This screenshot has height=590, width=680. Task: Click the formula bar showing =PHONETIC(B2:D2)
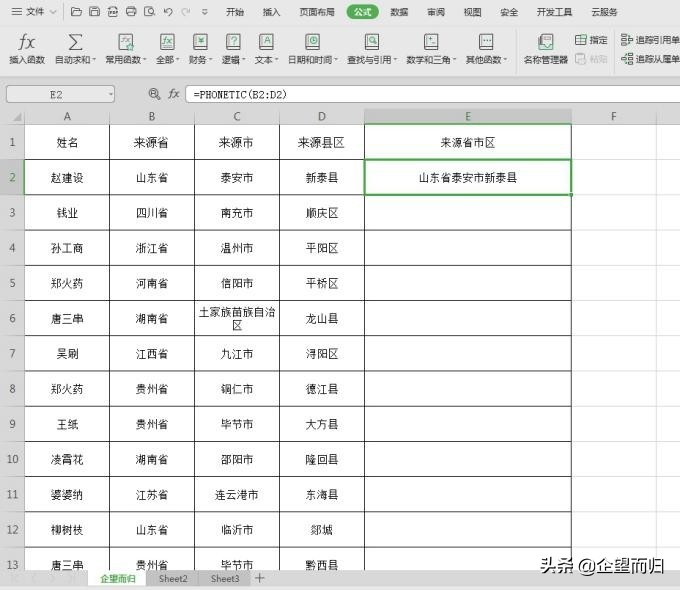tap(432, 94)
